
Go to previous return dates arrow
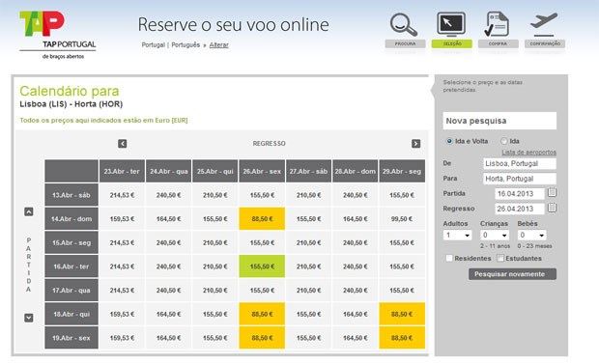(x=123, y=144)
